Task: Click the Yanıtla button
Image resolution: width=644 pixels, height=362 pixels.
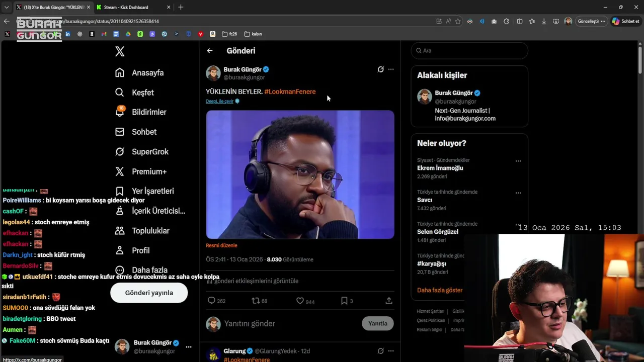Action: pyautogui.click(x=378, y=323)
